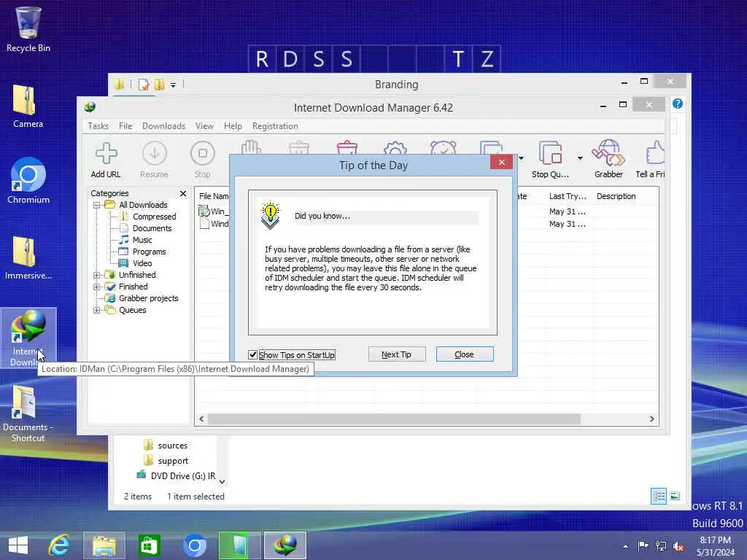The height and width of the screenshot is (560, 747).
Task: Select Grabber projects in categories tree
Action: 148,298
